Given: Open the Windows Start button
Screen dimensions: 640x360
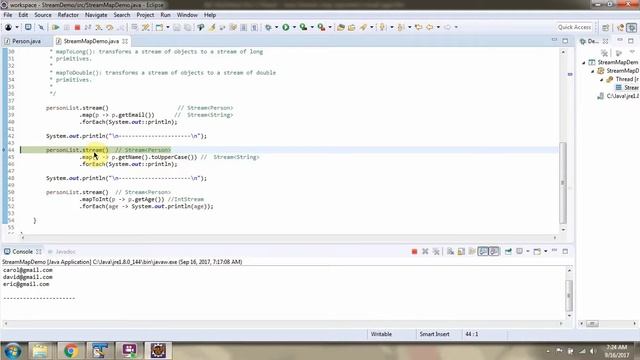Looking at the screenshot, I should [x=12, y=351].
